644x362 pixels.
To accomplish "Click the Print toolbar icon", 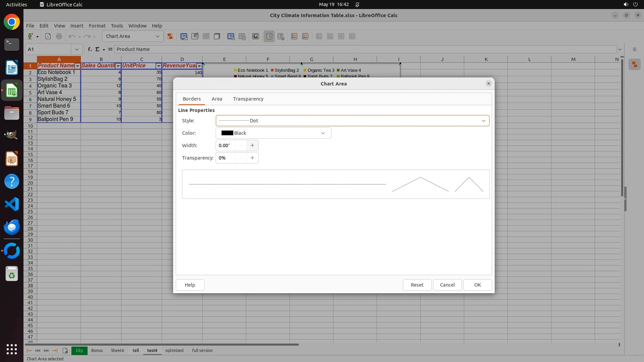I will pos(59,36).
